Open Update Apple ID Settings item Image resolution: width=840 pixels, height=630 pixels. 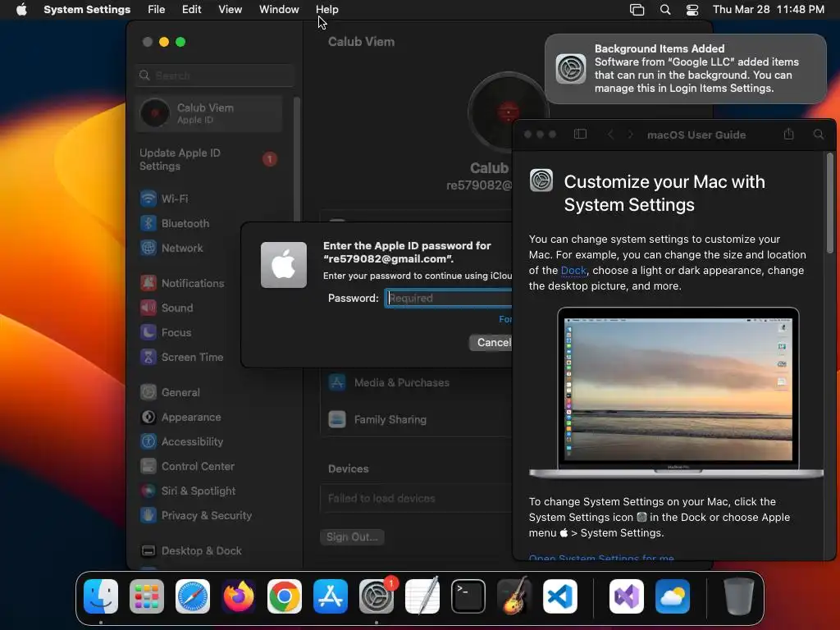tap(208, 159)
